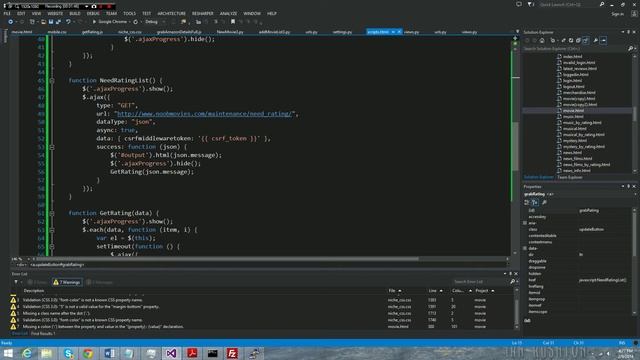Open the document tab overflow dropdown arrow
This screenshot has width=640, height=360.
518,31
